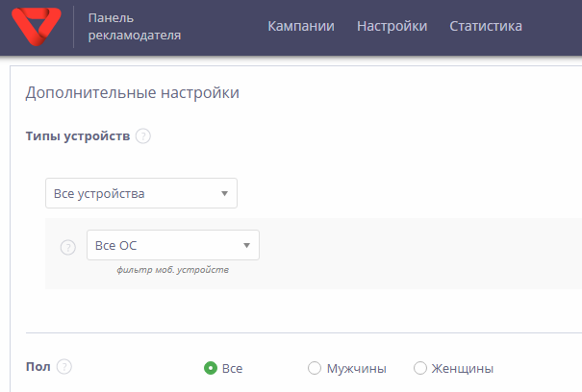Show help icon beside Все ОС dropdown
Screen dimensions: 582x392
[68, 247]
